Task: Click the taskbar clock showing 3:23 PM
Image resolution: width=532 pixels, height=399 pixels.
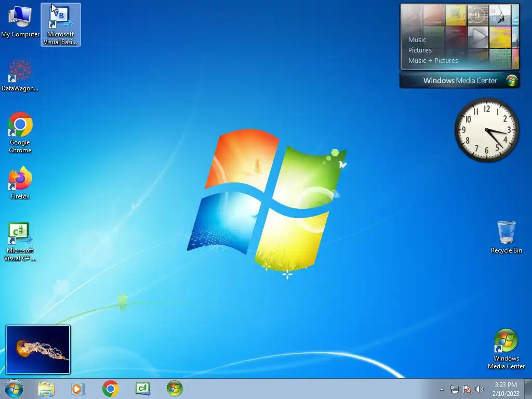Action: click(x=506, y=389)
